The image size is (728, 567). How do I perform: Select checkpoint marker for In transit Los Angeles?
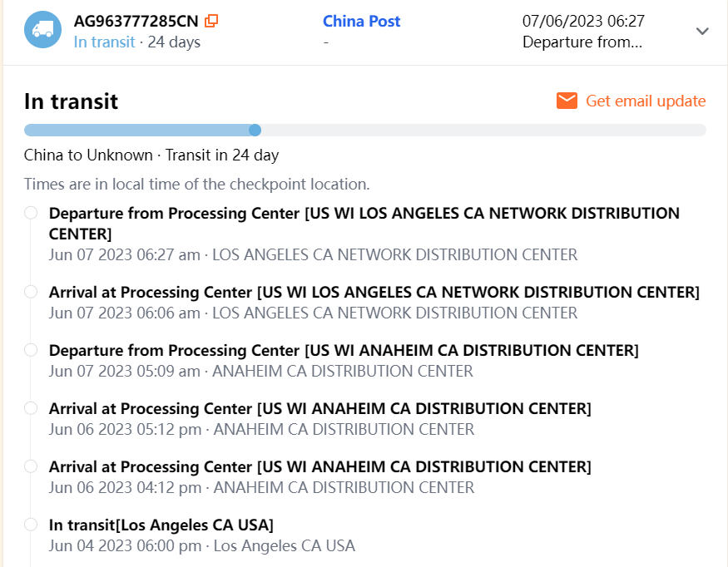31,525
